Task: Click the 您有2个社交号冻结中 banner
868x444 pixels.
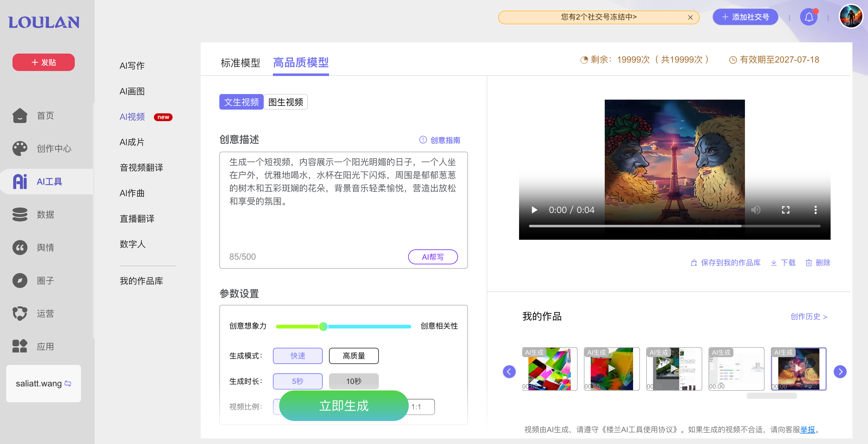Action: (599, 17)
